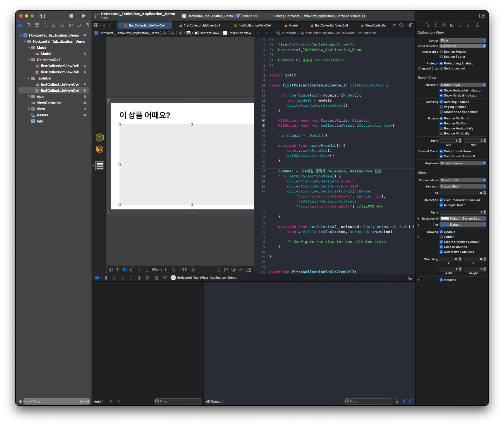
Task: Open Keyboard Do not dismiss dropdown
Action: pyautogui.click(x=463, y=163)
